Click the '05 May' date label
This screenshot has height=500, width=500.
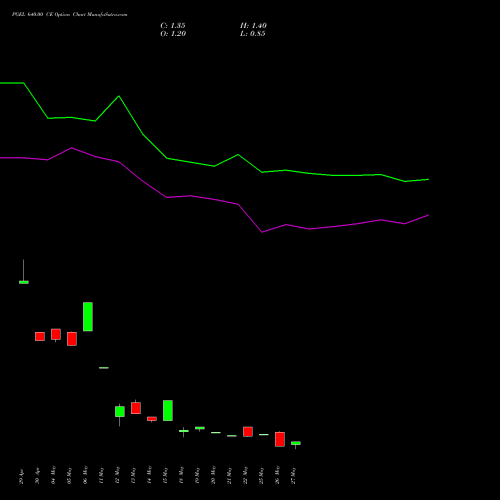coord(69,475)
